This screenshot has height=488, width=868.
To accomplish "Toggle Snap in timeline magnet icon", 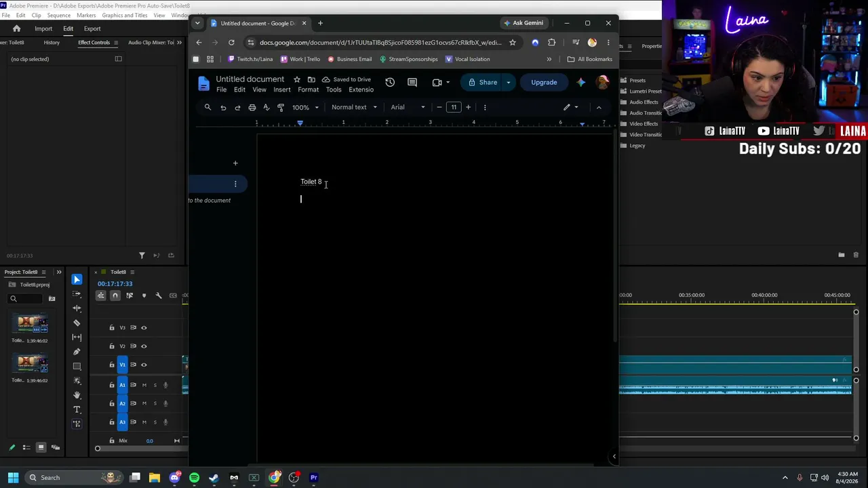I will (x=115, y=296).
